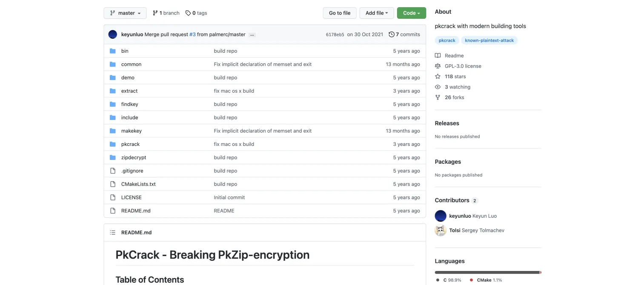The width and height of the screenshot is (644, 285).
Task: Open the LICENSE file icon
Action: point(113,197)
